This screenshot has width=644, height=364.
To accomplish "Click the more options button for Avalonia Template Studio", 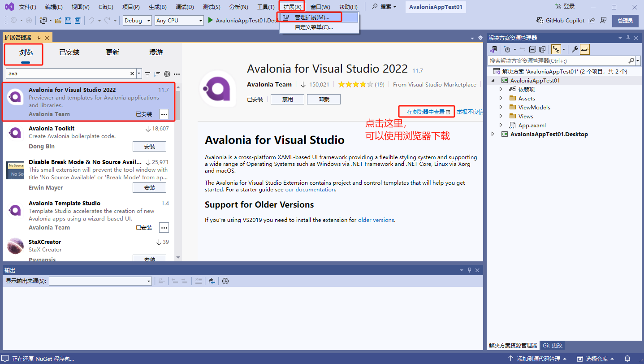I will pos(164,228).
